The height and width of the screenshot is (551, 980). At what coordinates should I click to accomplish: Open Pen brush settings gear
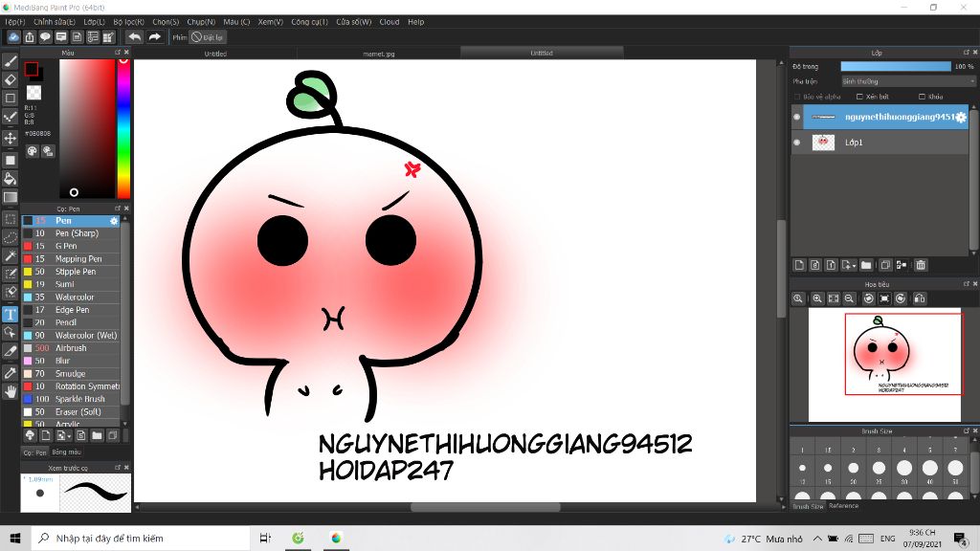click(x=114, y=221)
